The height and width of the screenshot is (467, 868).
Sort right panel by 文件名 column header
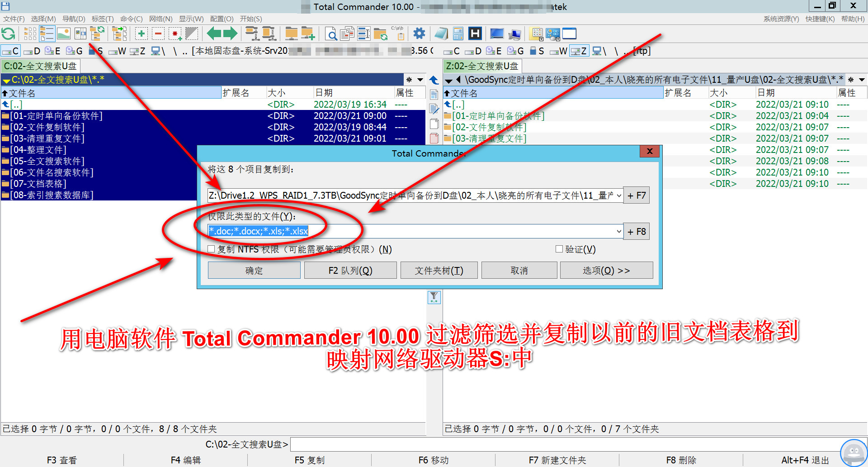tap(553, 93)
